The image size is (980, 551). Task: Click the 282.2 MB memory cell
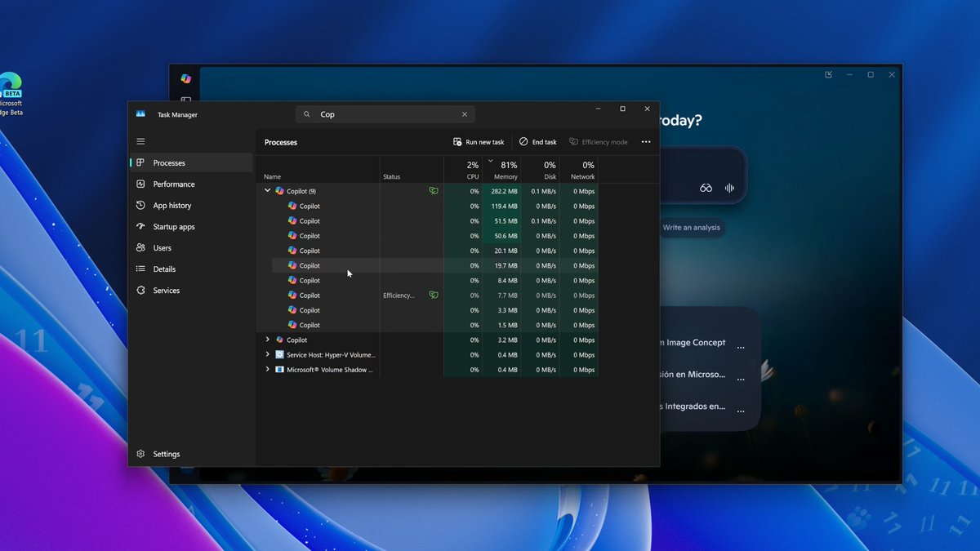point(501,191)
